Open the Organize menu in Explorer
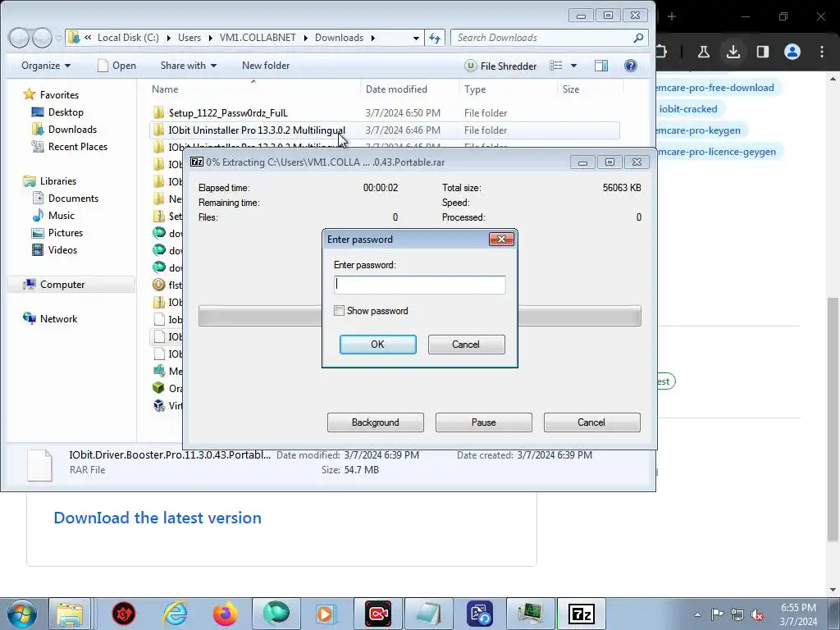 46,66
